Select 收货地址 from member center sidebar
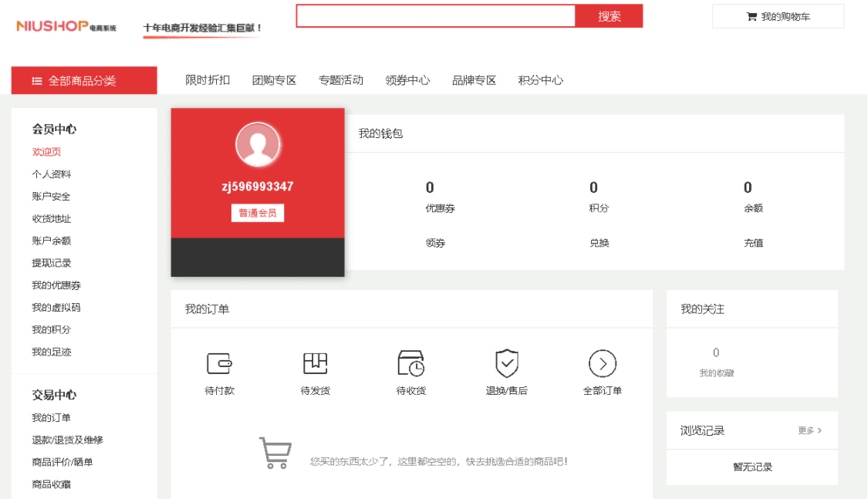The height and width of the screenshot is (499, 868). [x=51, y=219]
